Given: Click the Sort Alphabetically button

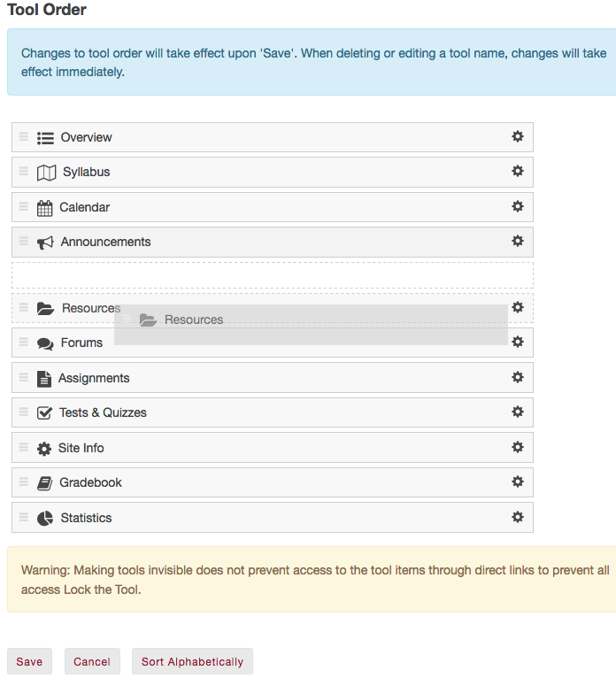Looking at the screenshot, I should click(192, 661).
